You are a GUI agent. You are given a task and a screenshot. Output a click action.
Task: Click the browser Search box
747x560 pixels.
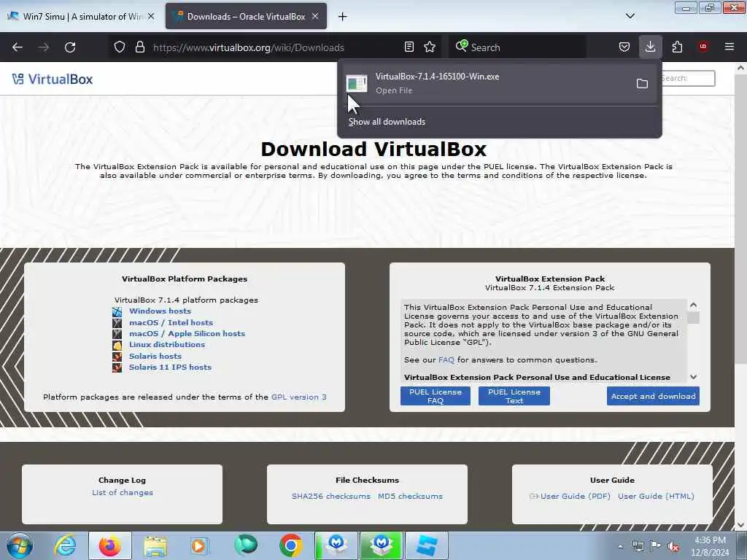[517, 47]
